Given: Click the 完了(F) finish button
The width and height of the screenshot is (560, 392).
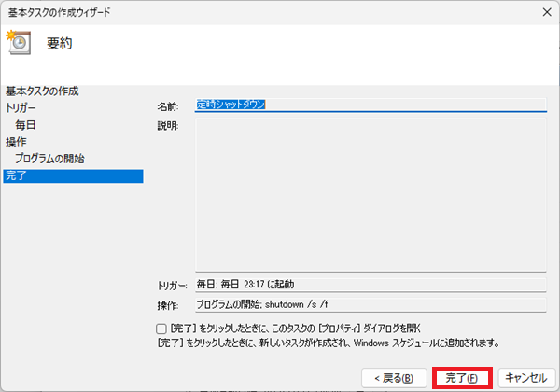Looking at the screenshot, I should [462, 378].
